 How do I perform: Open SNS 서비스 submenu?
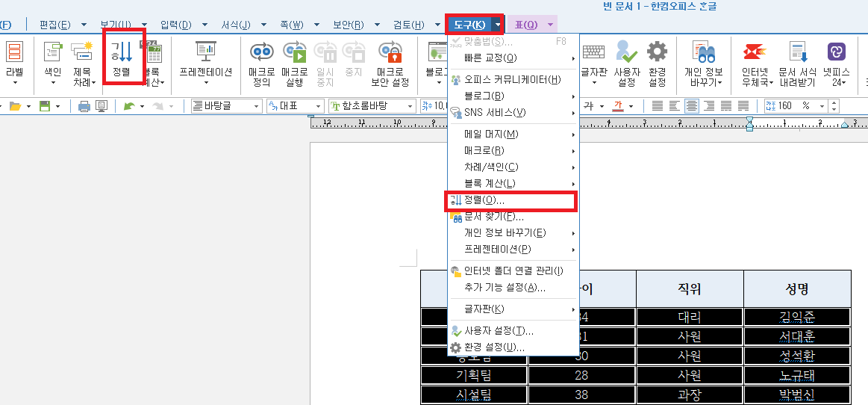point(513,113)
